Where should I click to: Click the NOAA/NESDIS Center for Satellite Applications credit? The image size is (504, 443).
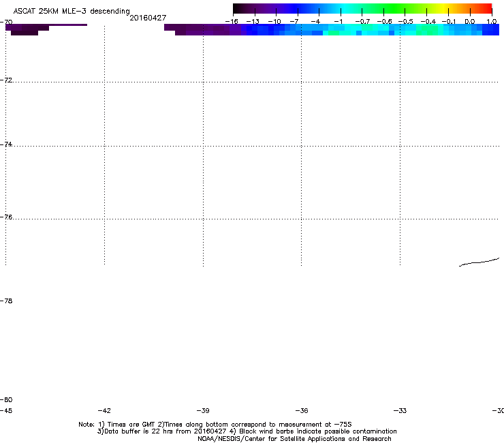(x=294, y=439)
